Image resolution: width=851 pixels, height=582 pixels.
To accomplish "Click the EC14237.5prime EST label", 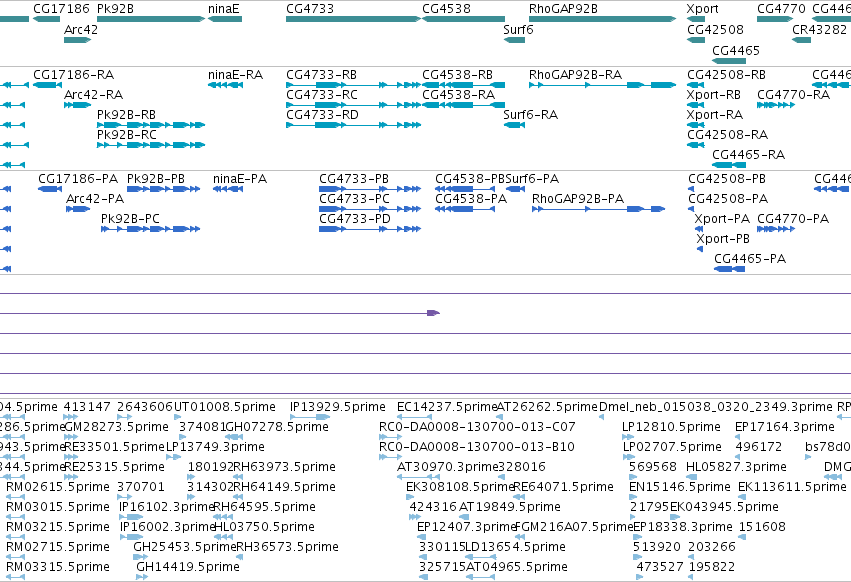I will click(447, 407).
